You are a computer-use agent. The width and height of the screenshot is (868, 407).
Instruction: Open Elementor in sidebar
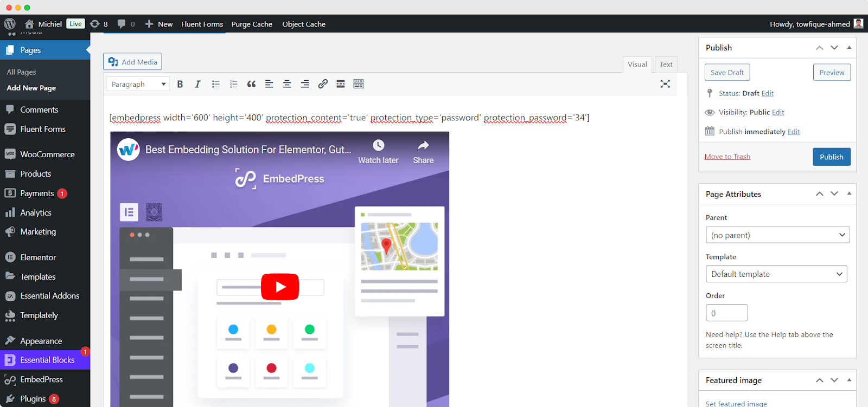45,257
